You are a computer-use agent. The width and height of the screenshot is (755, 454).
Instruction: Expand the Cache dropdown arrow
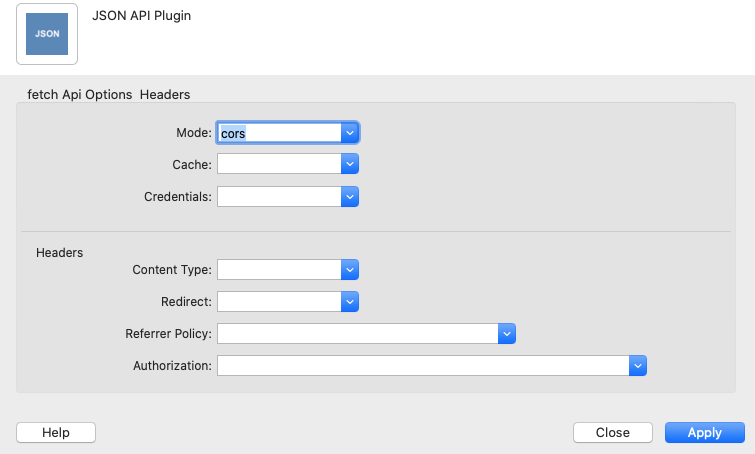click(x=349, y=164)
